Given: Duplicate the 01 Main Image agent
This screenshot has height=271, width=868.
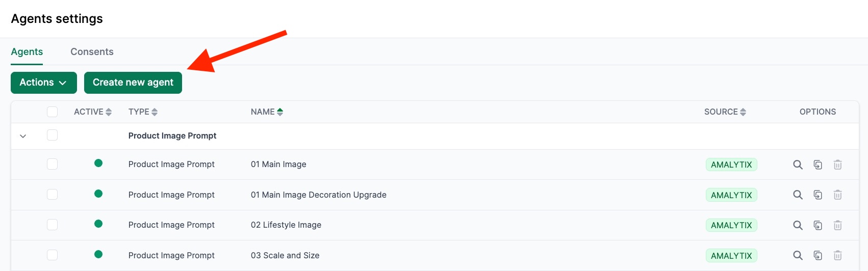Looking at the screenshot, I should [x=818, y=165].
